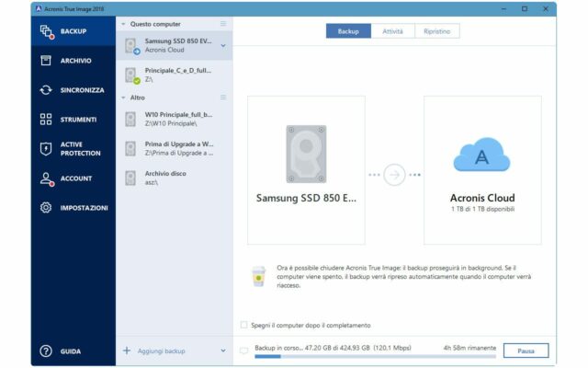
Task: Open the Backup section icon in sidebar
Action: (46, 32)
